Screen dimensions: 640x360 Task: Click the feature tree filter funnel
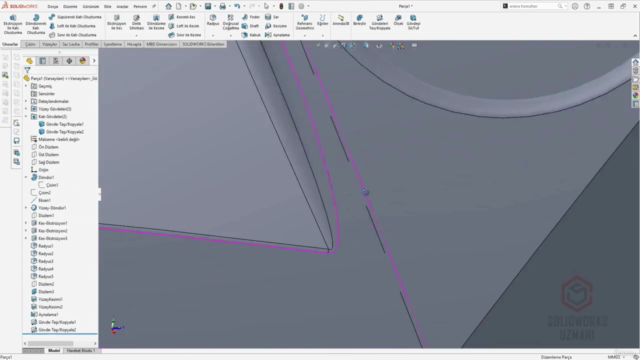(x=27, y=71)
